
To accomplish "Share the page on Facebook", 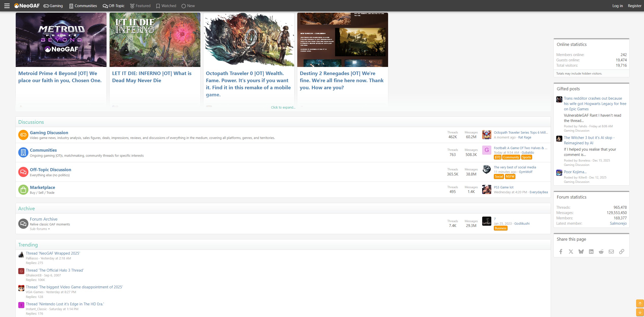I will [x=561, y=251].
